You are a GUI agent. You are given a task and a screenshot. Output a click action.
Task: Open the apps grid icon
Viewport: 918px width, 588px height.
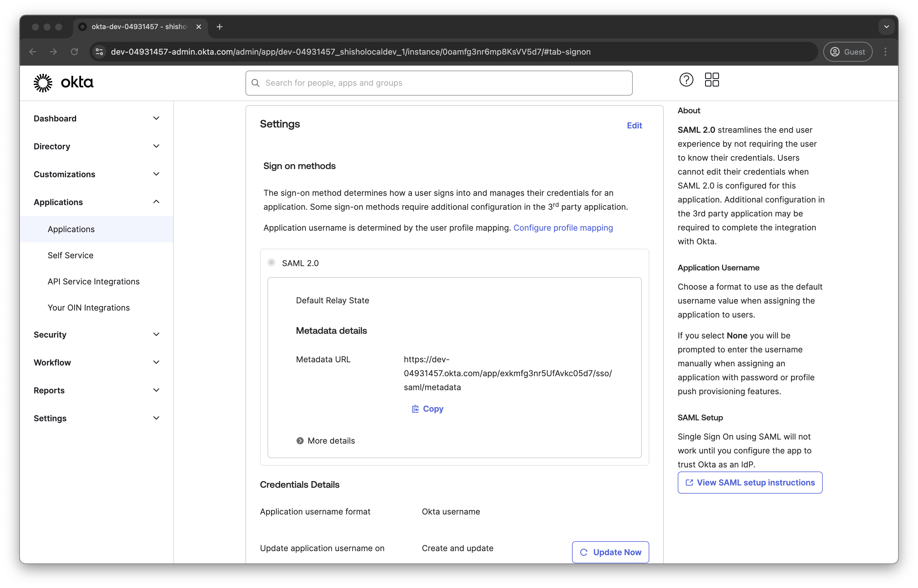click(711, 80)
